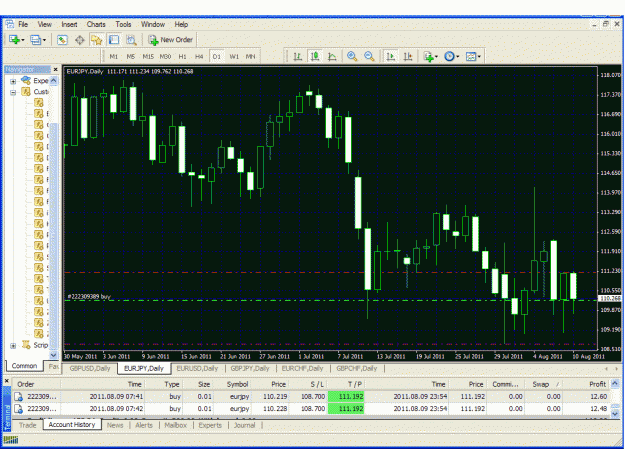Open the Tools menu

pos(123,24)
